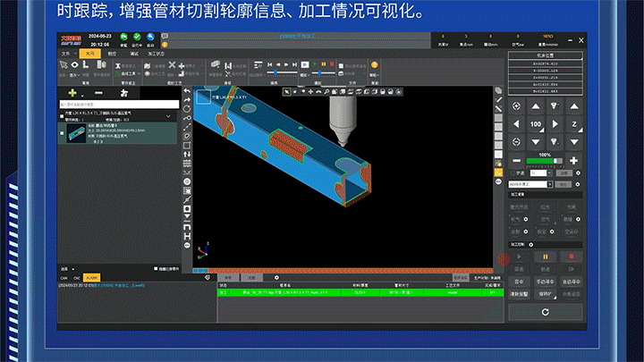Switch to the CNC tab
The image size is (644, 362).
pos(76,278)
